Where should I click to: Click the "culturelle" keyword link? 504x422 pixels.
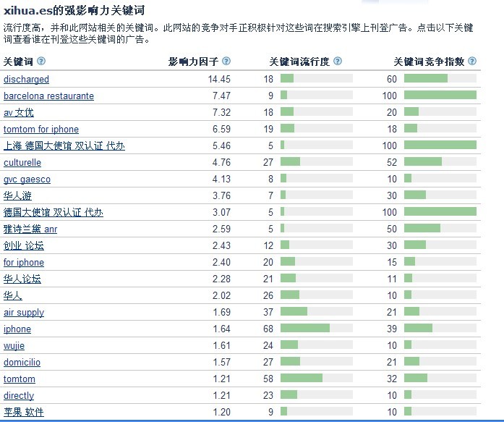click(x=22, y=163)
